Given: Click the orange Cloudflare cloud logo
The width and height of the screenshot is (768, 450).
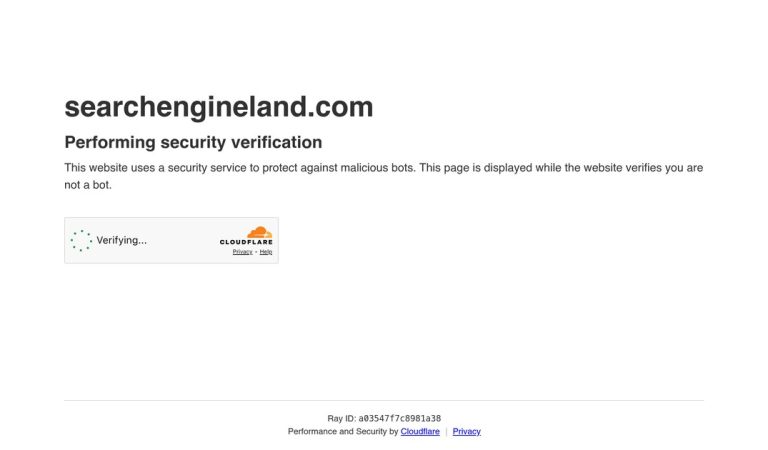Looking at the screenshot, I should [260, 232].
